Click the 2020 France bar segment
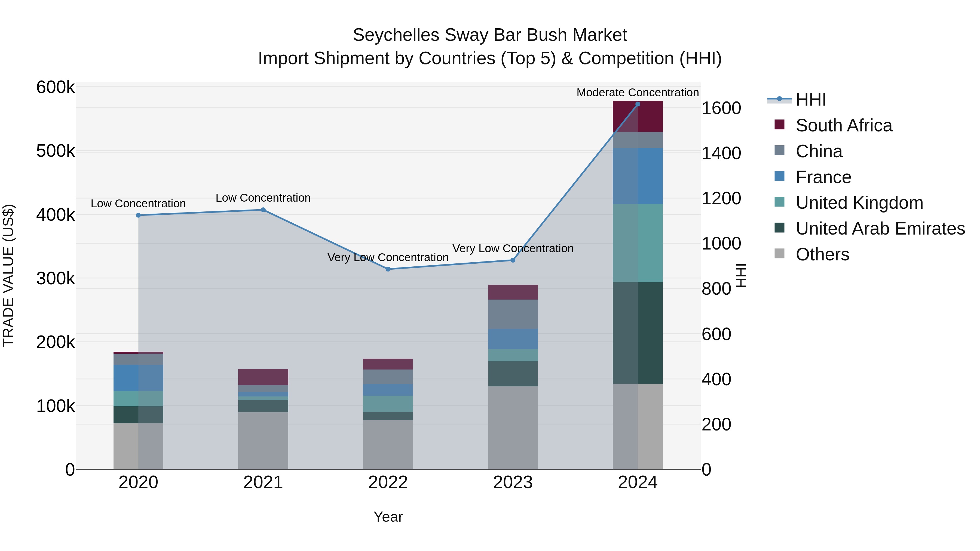This screenshot has height=551, width=980. (x=139, y=378)
